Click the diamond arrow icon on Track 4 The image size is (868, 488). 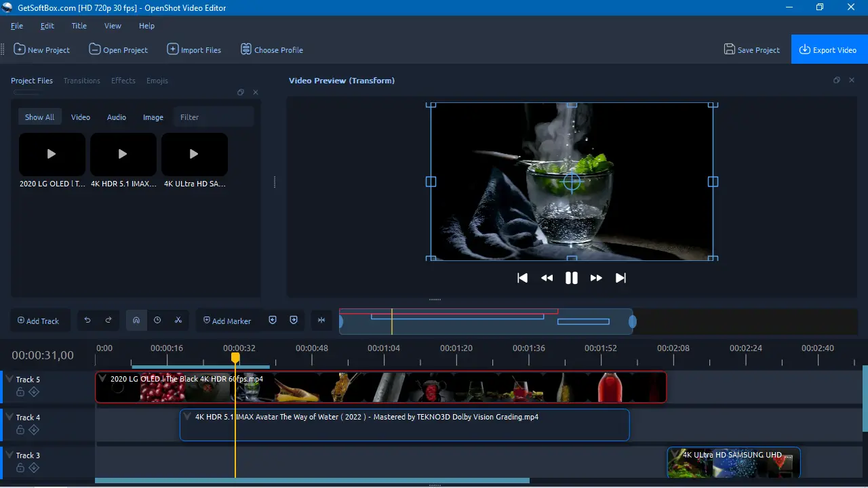[x=34, y=430]
